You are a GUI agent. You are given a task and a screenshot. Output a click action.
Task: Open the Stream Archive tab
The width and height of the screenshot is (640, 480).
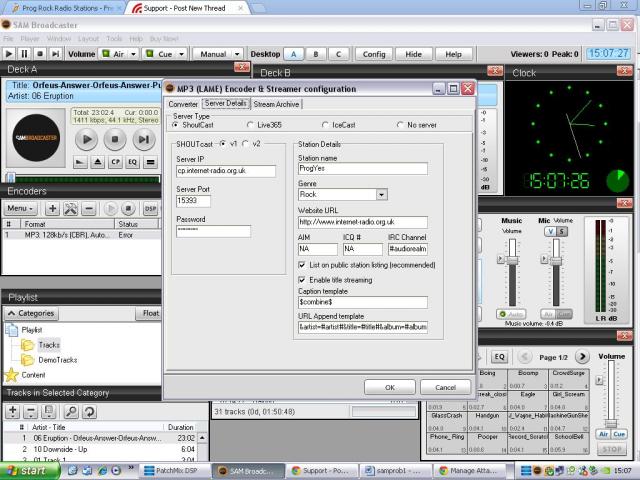(x=276, y=104)
